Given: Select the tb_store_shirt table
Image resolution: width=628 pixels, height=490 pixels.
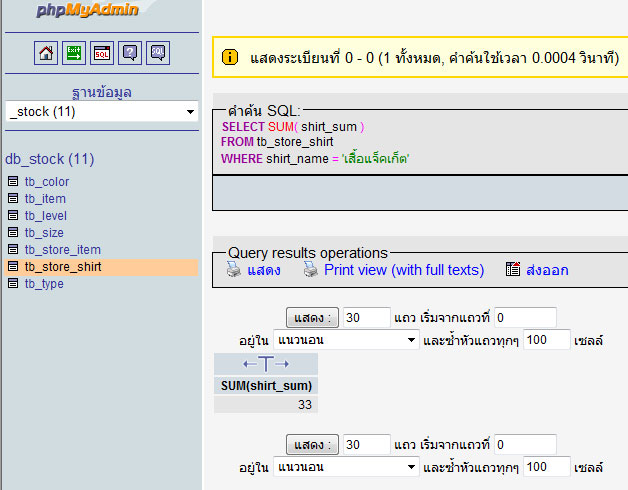Looking at the screenshot, I should coord(63,266).
